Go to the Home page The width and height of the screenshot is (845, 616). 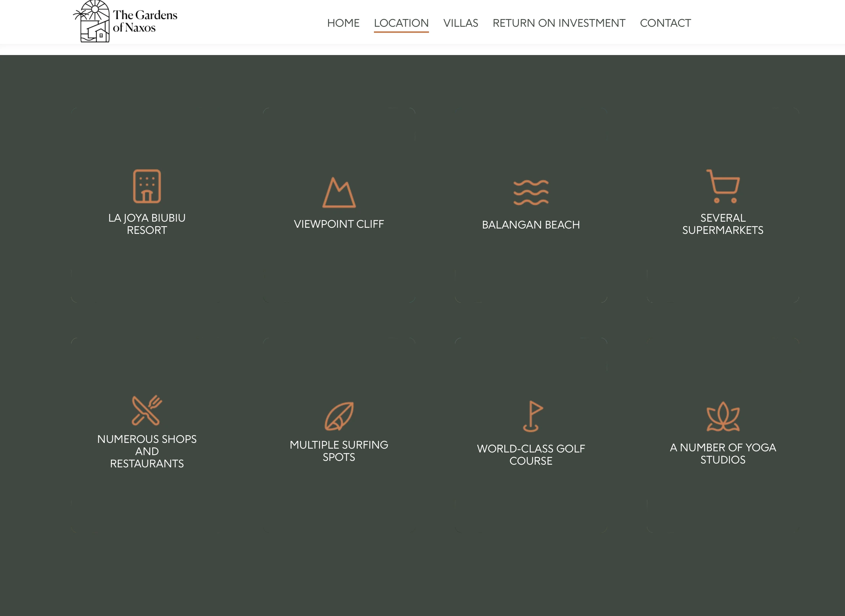343,23
